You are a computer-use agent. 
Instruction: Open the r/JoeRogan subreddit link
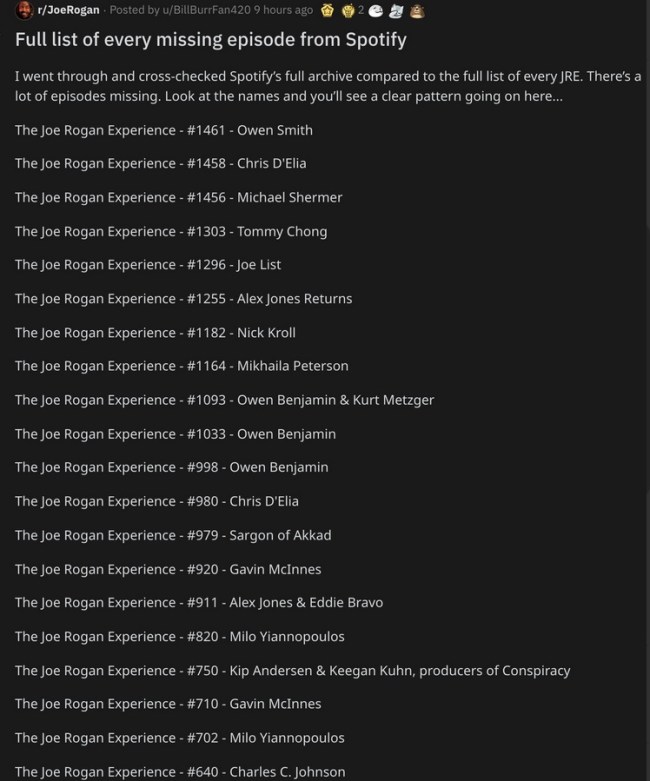(x=69, y=10)
